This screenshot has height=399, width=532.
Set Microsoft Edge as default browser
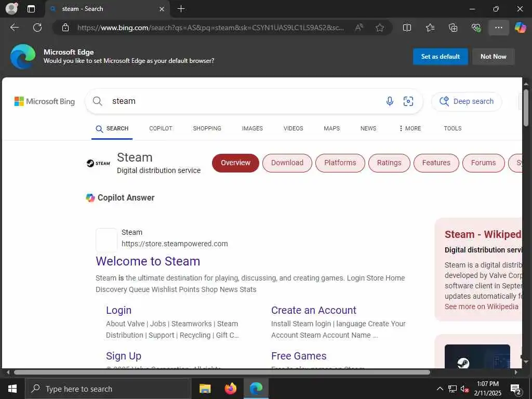pos(440,57)
